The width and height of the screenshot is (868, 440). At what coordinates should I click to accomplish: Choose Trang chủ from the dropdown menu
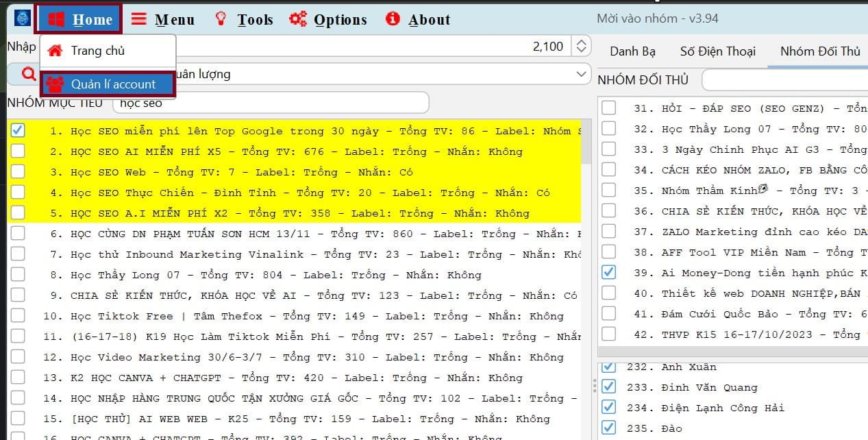108,51
